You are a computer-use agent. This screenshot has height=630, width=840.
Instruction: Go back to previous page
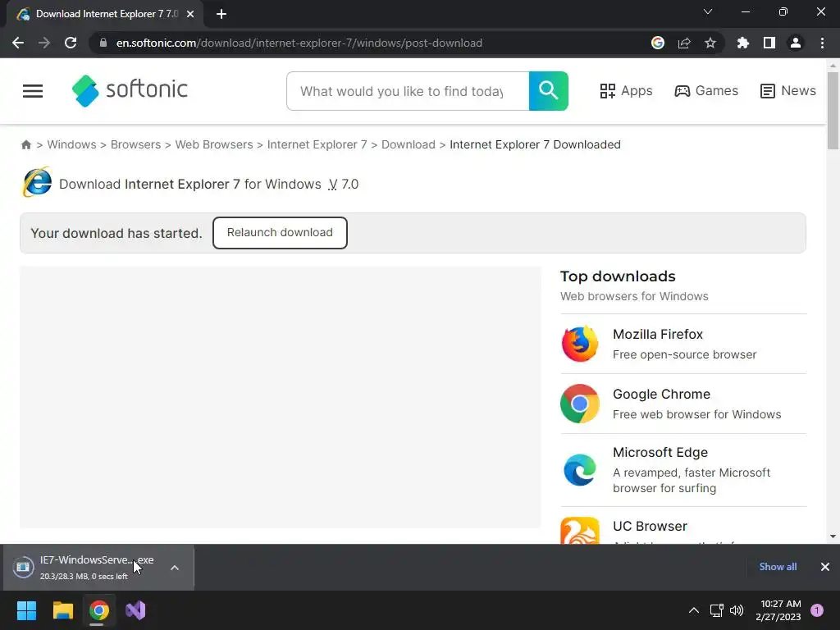point(18,43)
